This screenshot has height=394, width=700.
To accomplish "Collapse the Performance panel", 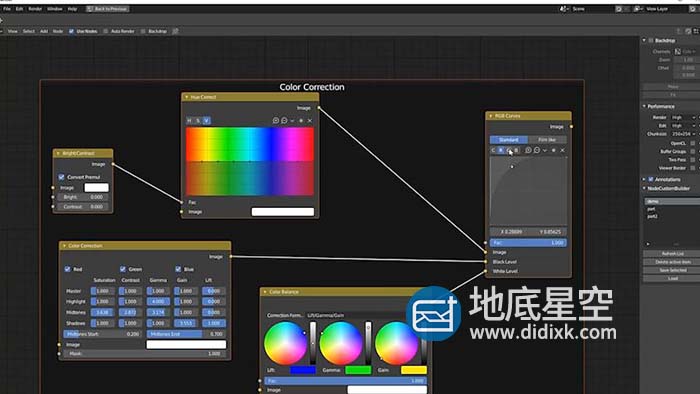I will (644, 106).
